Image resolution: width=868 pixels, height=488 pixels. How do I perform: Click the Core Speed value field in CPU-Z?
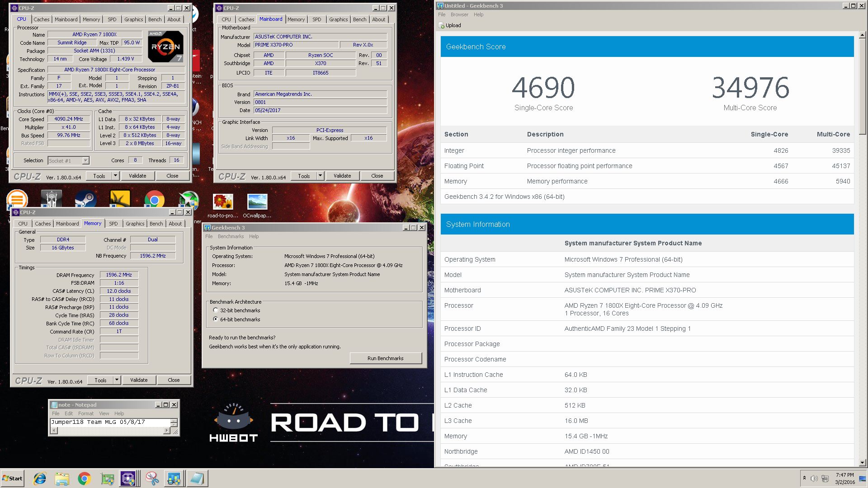point(69,119)
